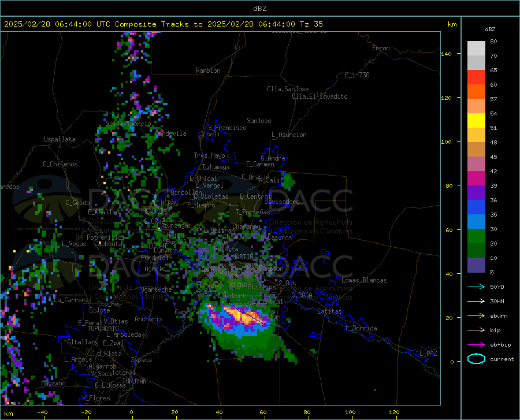
Task: Click the LUJAN map label
Action: [x=157, y=246]
